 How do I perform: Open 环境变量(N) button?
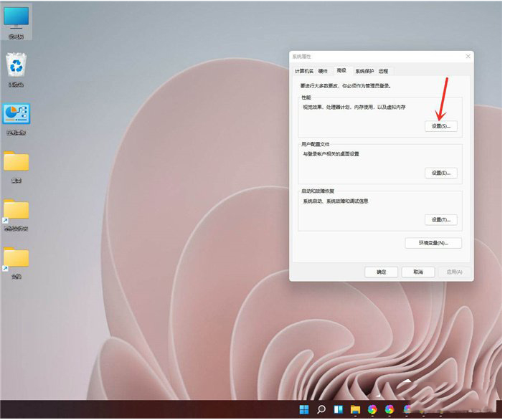point(433,243)
